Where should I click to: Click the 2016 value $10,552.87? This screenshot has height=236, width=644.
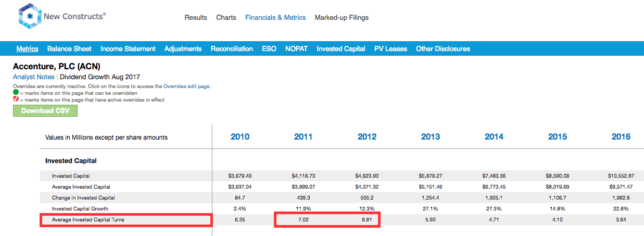(x=621, y=176)
